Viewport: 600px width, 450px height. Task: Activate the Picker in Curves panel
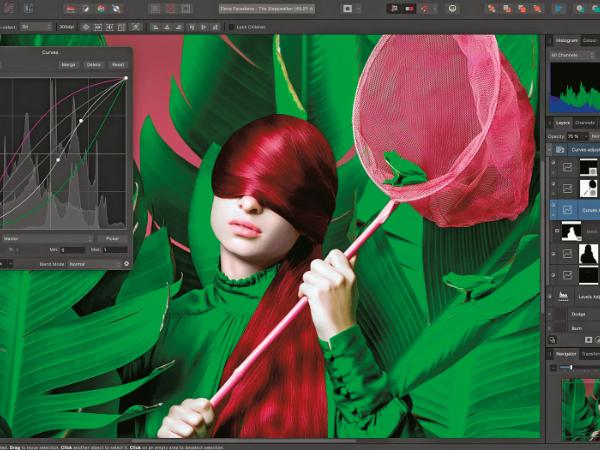pos(112,238)
